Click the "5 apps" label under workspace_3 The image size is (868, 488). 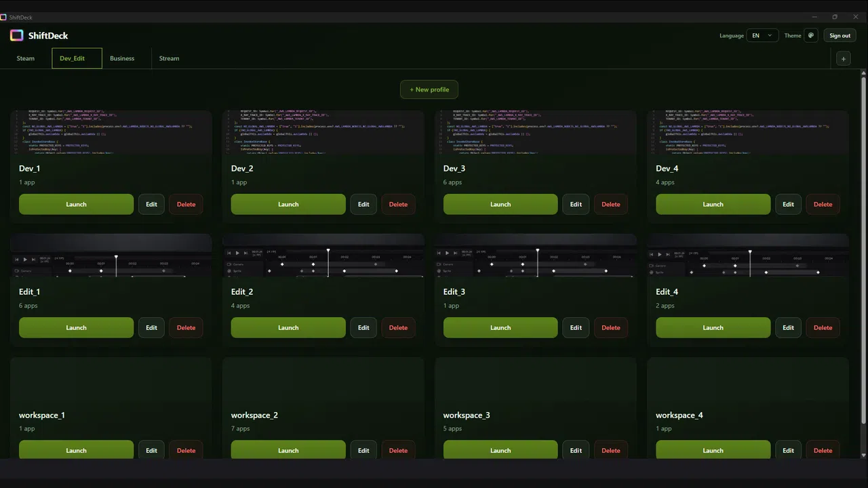click(x=452, y=428)
